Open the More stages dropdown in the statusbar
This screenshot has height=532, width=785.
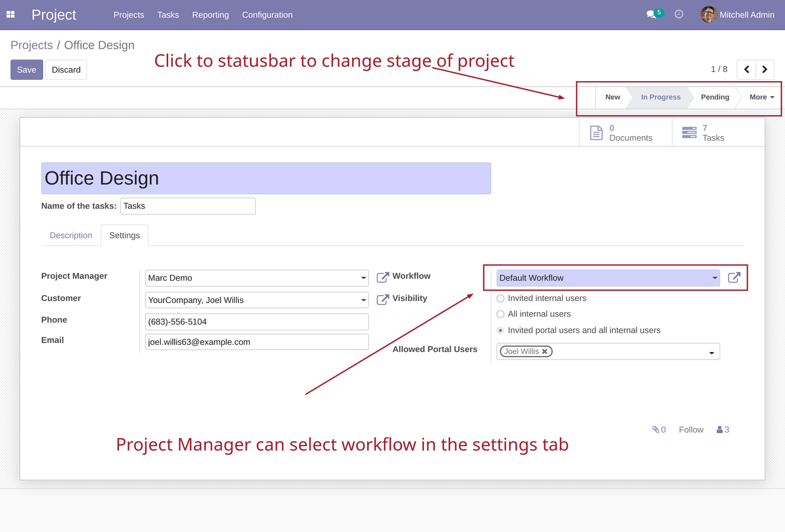click(x=761, y=97)
